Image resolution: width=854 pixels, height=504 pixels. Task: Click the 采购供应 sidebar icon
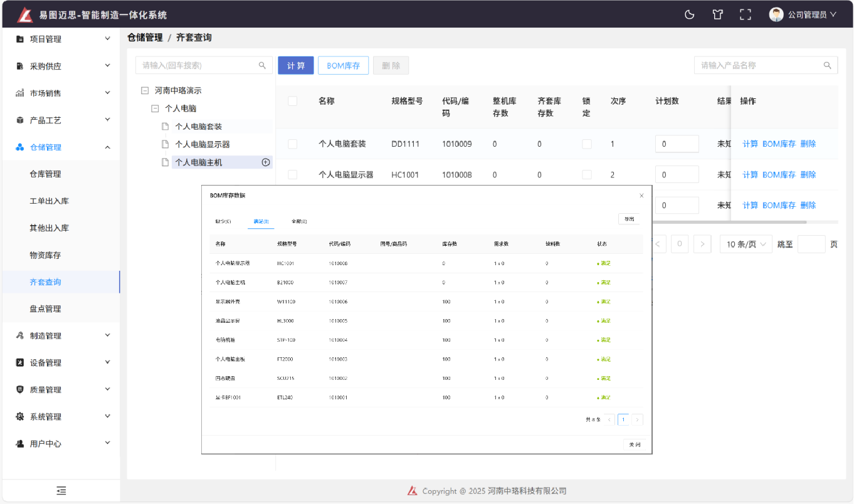(x=19, y=66)
